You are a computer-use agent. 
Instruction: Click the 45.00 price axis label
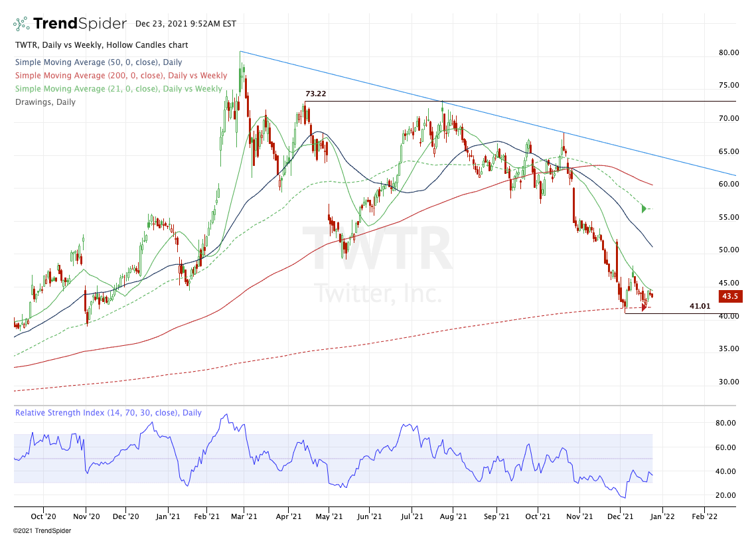coord(729,283)
